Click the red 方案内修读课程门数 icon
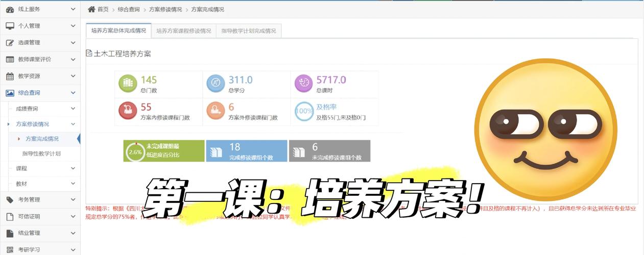This screenshot has width=644, height=255. (128, 112)
